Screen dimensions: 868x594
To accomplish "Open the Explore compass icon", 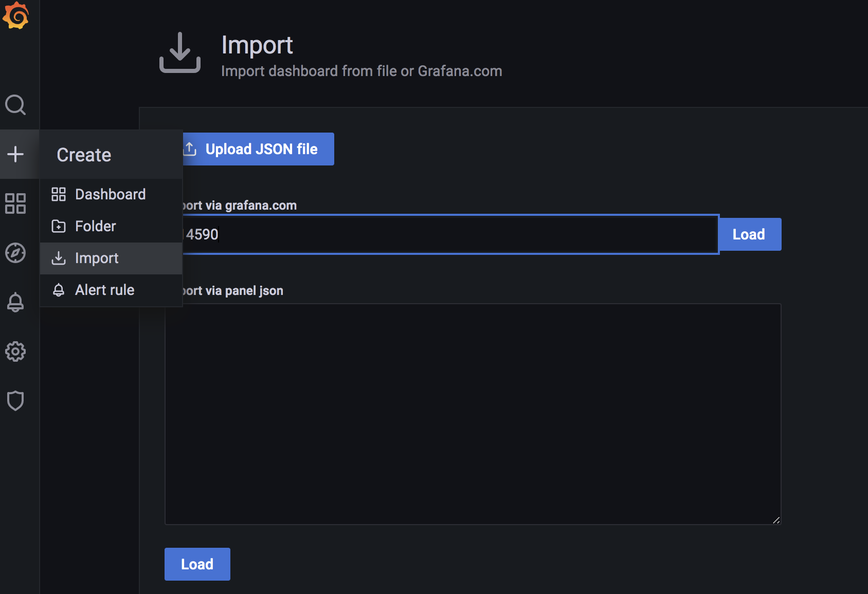I will 15,253.
